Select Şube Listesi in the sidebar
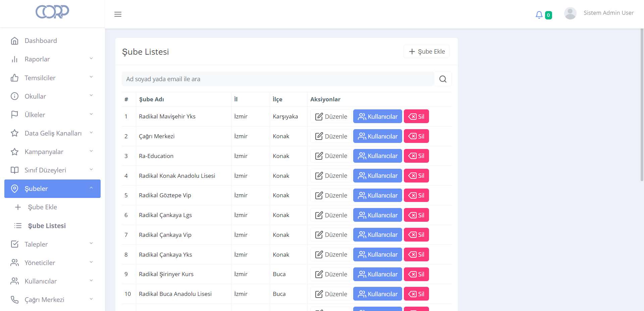644x311 pixels. point(47,226)
